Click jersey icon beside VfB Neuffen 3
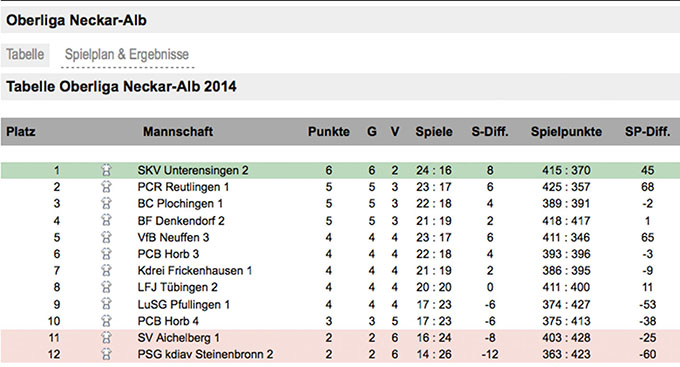This screenshot has height=367, width=680. click(x=106, y=237)
